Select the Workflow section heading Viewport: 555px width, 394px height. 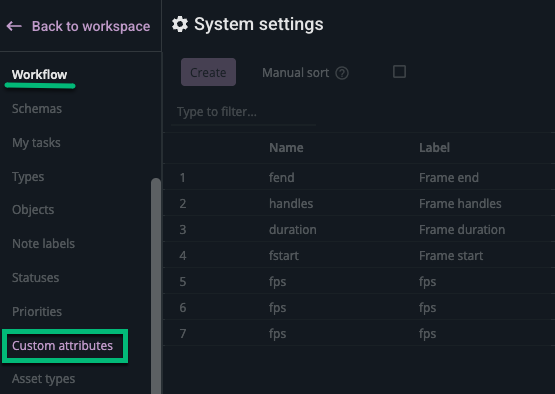tap(39, 75)
